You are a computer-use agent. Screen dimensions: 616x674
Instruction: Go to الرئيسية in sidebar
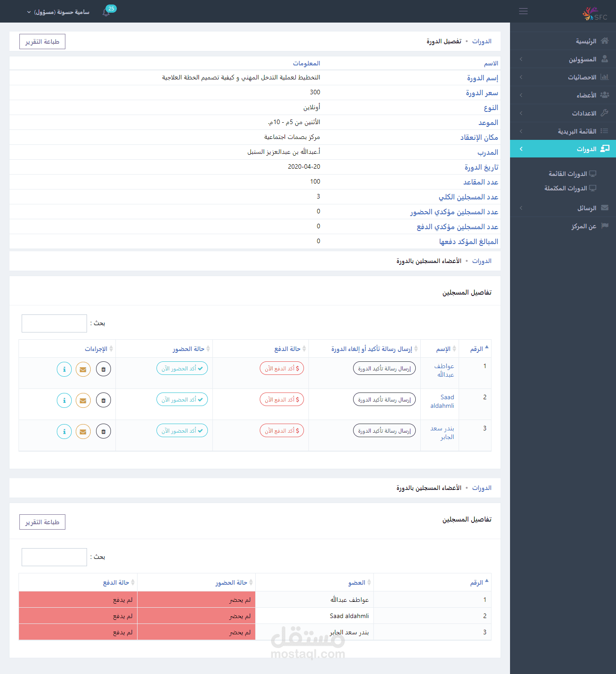[x=563, y=41]
